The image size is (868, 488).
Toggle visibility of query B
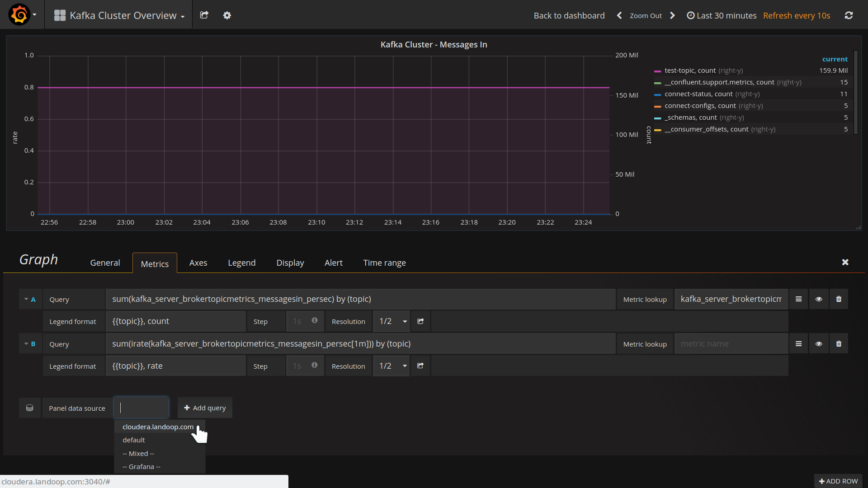pos(819,344)
